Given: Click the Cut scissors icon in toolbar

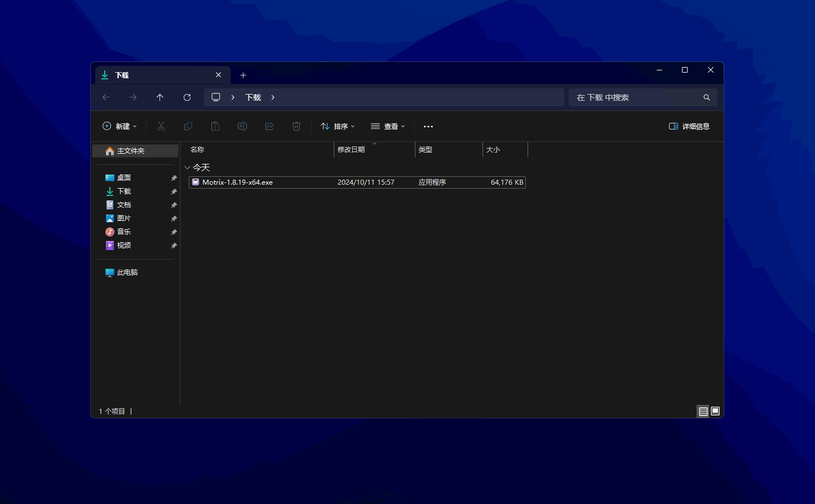Looking at the screenshot, I should click(161, 126).
